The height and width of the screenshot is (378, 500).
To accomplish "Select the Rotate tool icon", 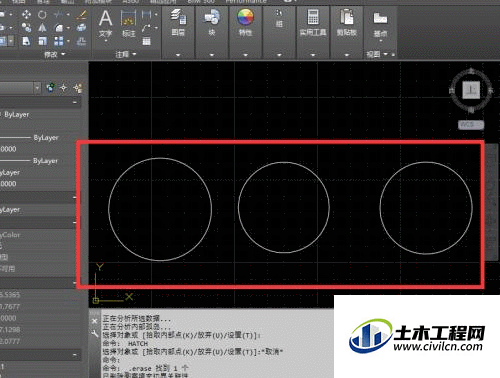I will tap(42, 15).
